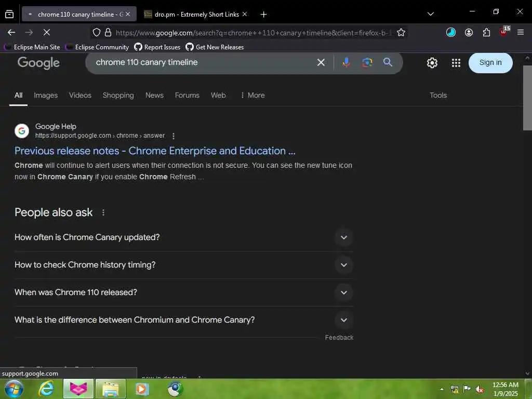532x399 pixels.
Task: Open Report Issues bookmark
Action: (157, 47)
